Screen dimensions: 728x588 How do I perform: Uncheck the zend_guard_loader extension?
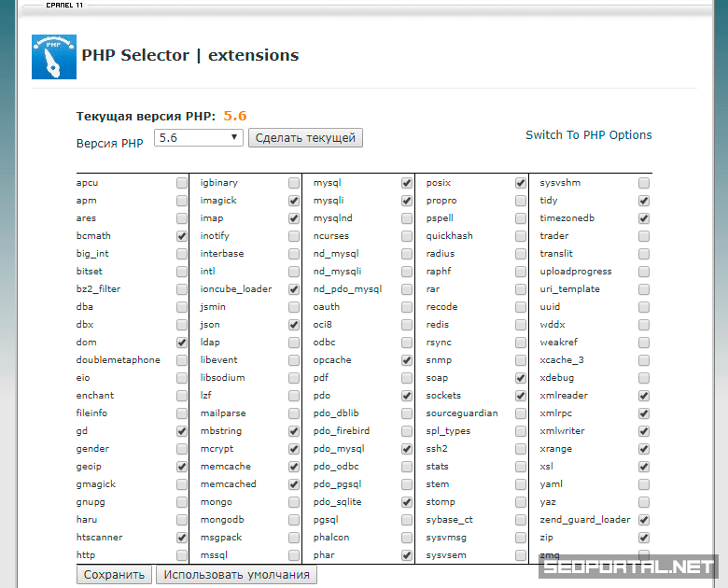point(644,521)
